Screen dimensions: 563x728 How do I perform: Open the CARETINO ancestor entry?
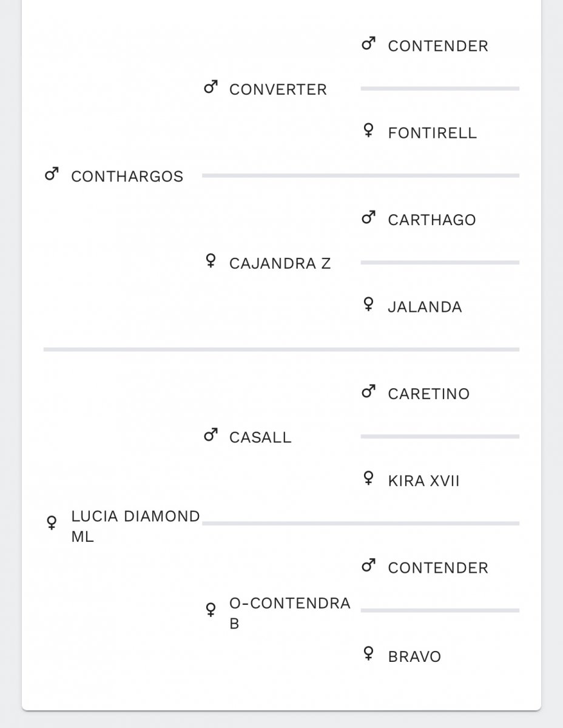(x=428, y=394)
